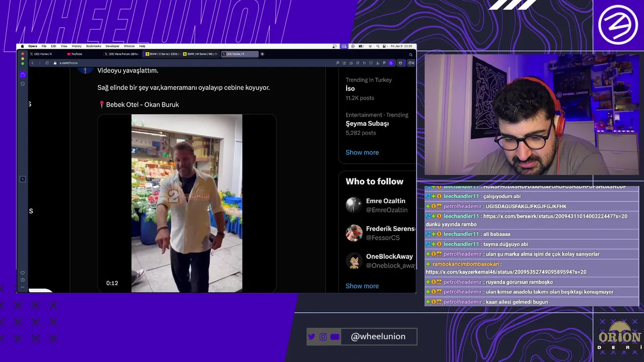Click the Twitter icon in overlay

click(311, 337)
